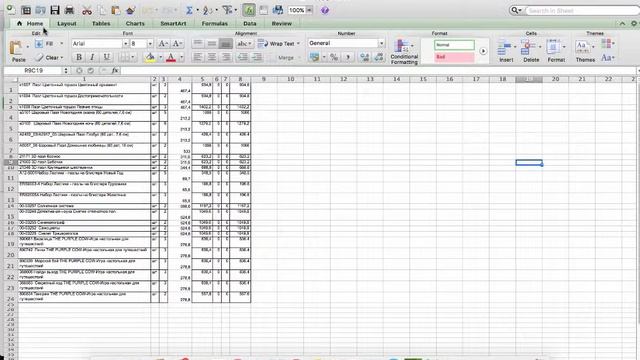Click the AutoSum sigma icon

[x=189, y=10]
